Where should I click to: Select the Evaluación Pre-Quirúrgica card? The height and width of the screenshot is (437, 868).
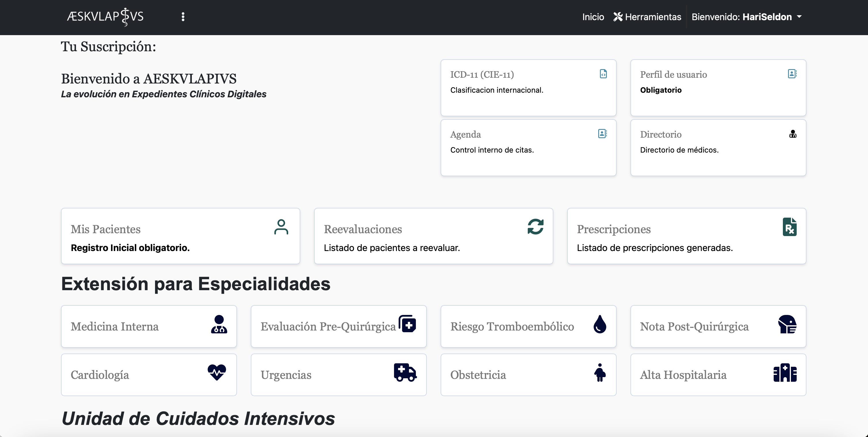tap(338, 326)
